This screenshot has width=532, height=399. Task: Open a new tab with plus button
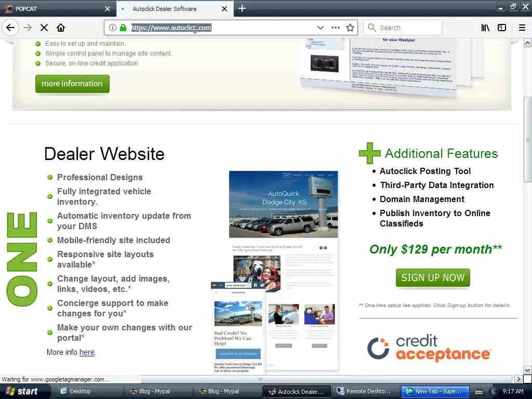pos(242,8)
